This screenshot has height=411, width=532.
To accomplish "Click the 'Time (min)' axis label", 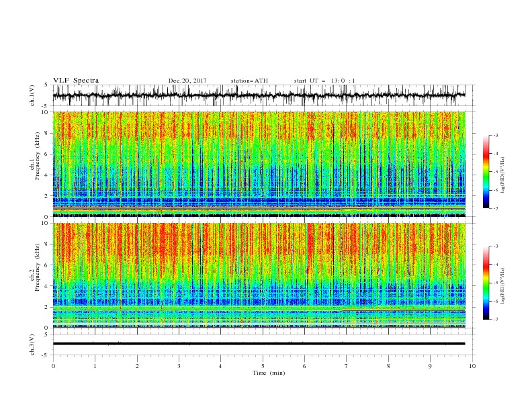I will (269, 373).
